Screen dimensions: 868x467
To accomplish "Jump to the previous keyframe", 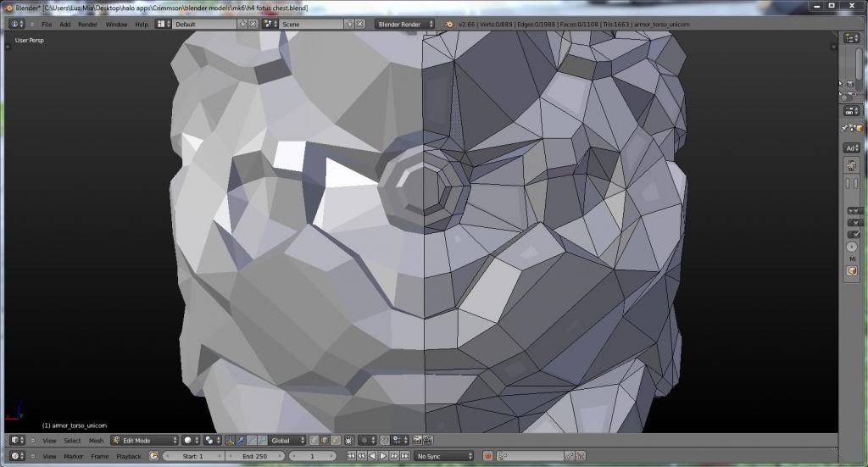I will point(361,456).
